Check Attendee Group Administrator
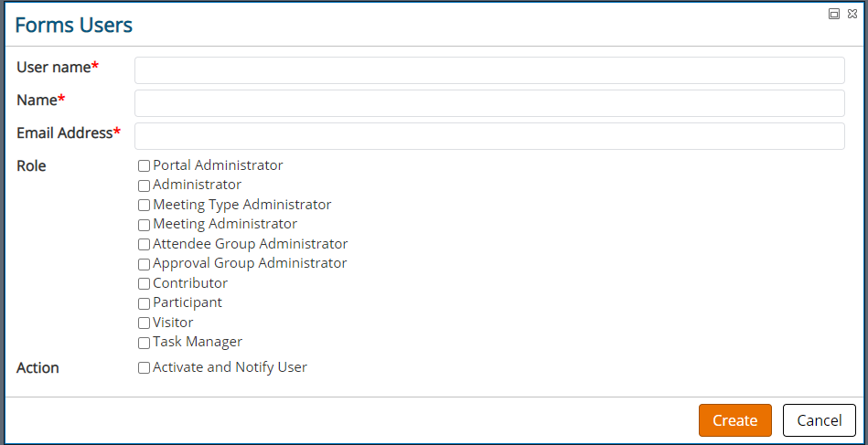The image size is (868, 445). (x=144, y=244)
